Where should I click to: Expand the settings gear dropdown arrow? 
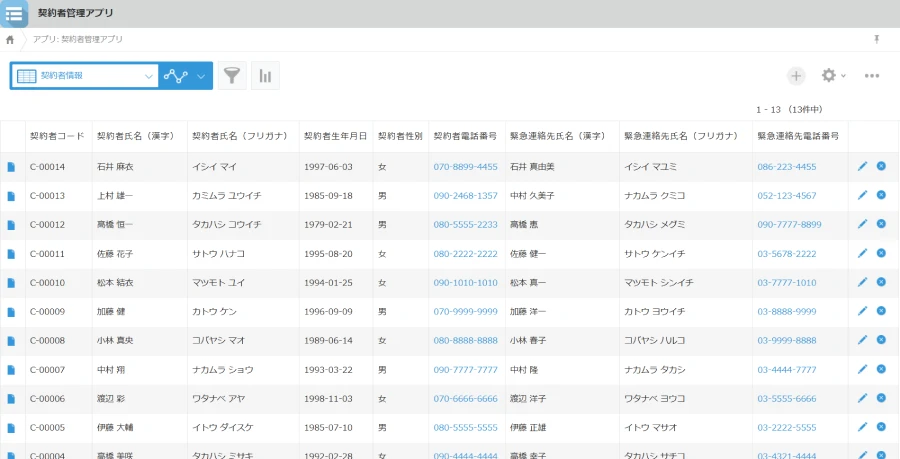[843, 76]
